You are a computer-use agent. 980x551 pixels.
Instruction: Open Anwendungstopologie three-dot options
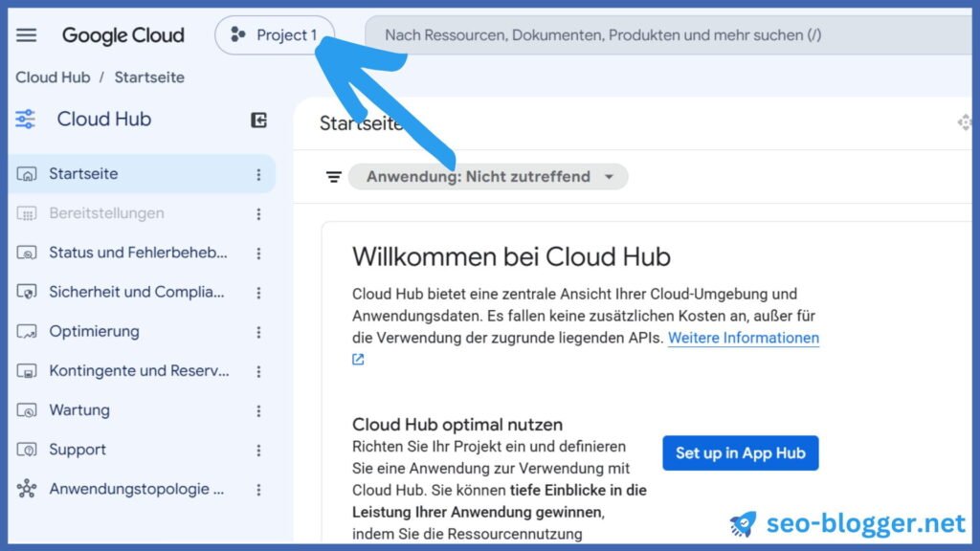coord(258,489)
